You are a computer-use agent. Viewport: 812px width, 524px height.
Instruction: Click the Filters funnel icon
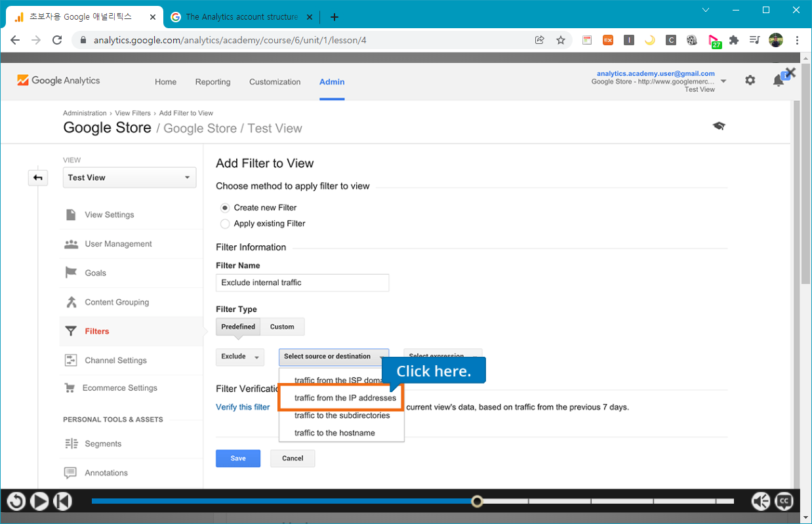coord(71,331)
